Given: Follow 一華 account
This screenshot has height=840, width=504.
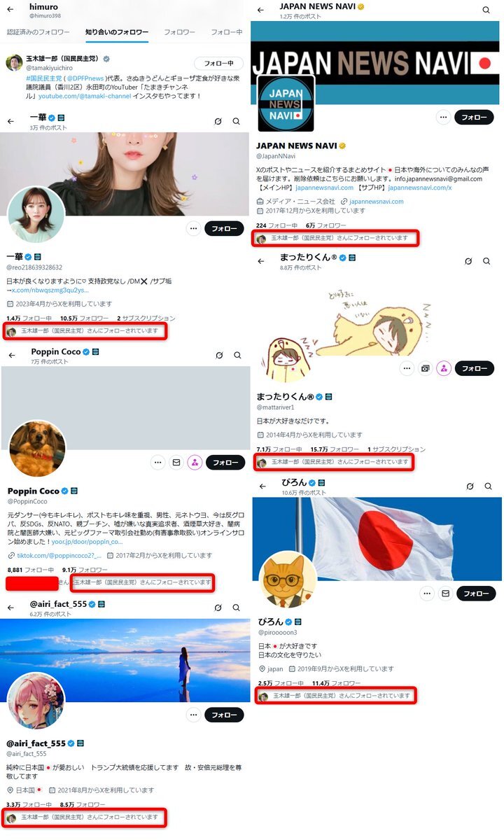Looking at the screenshot, I should 224,228.
